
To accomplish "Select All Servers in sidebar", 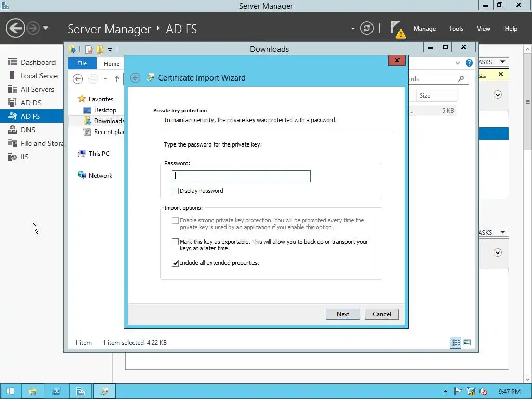I will 32,89.
